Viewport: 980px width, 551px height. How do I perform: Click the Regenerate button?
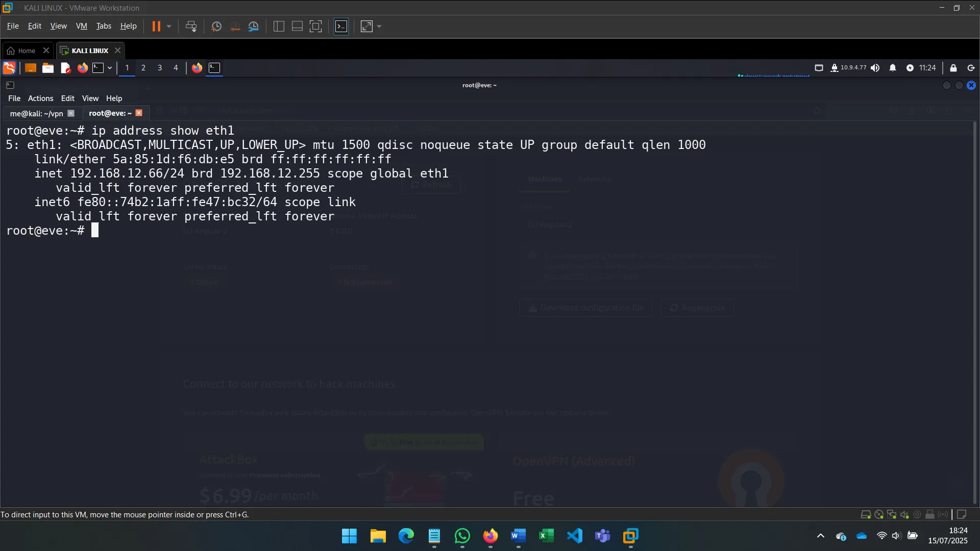point(697,308)
